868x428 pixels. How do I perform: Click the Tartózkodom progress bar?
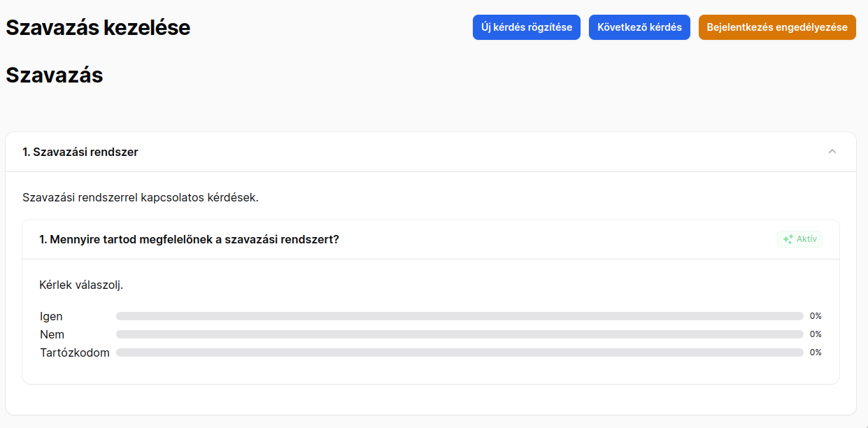[460, 352]
